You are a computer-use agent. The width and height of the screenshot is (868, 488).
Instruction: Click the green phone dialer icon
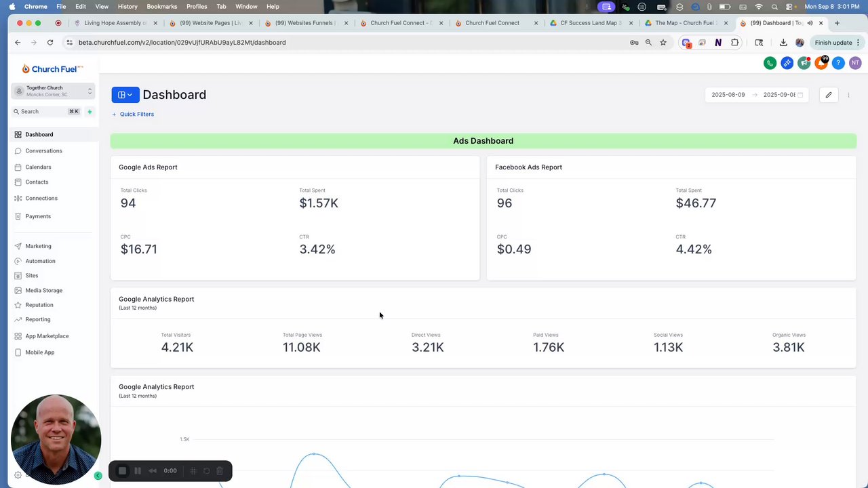coord(770,63)
